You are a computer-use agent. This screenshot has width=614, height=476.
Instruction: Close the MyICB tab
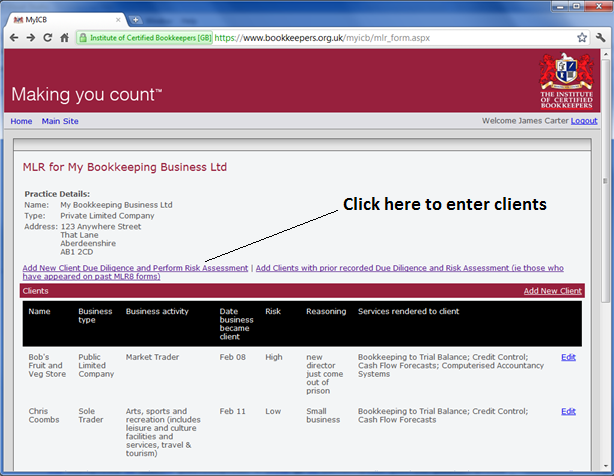pyautogui.click(x=118, y=20)
